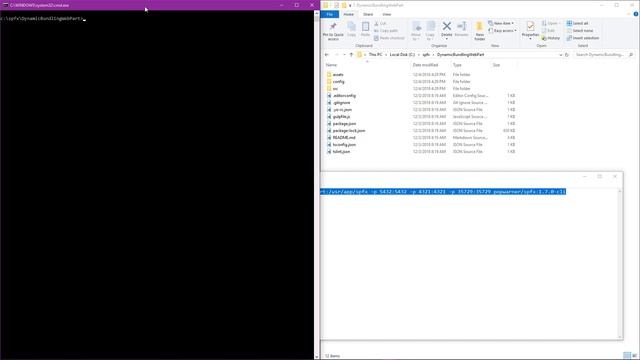Click spfx in the breadcrumb path
This screenshot has width=640, height=360.
point(426,55)
